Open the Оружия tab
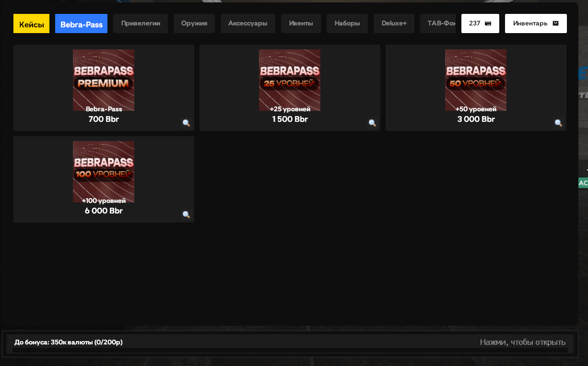The image size is (588, 366). (194, 24)
